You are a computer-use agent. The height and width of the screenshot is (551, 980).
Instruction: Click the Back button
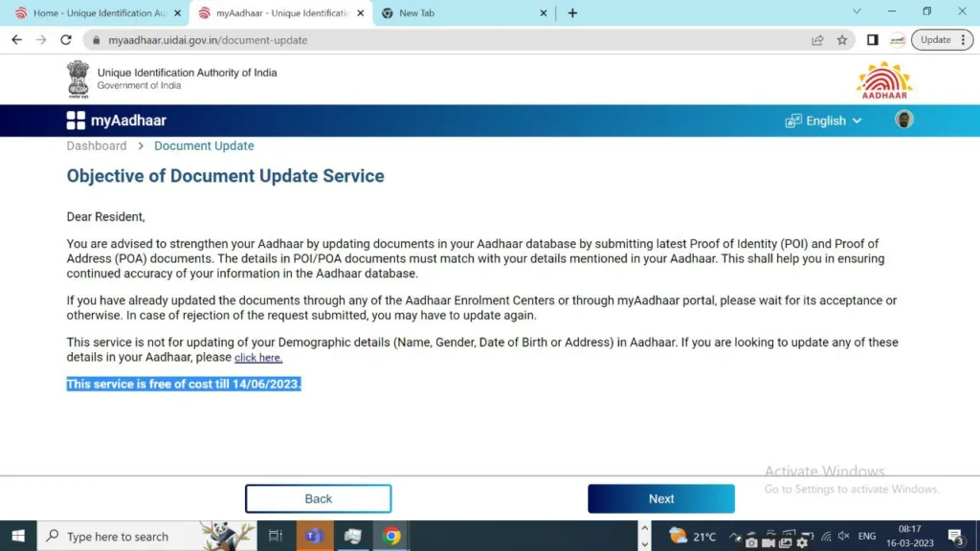[318, 498]
